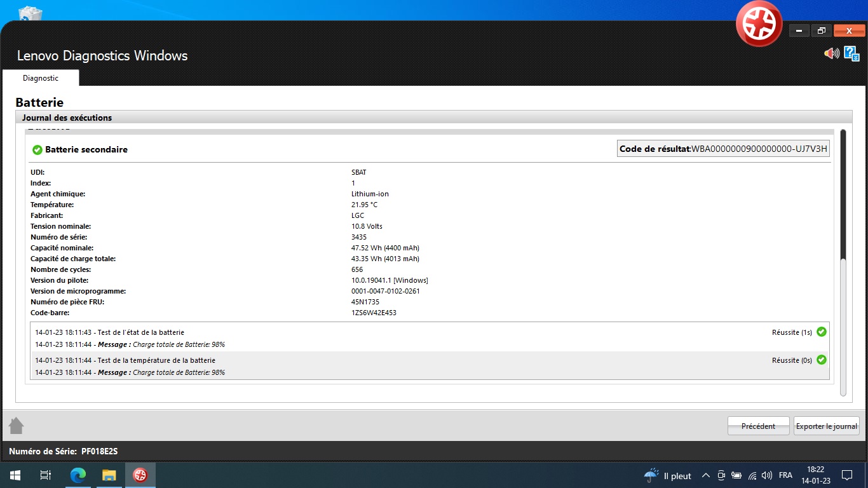
Task: Click Exporter le journal button
Action: tap(827, 426)
